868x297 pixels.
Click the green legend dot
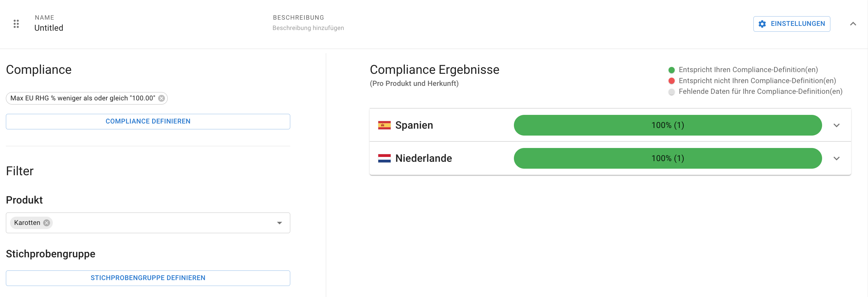(672, 70)
